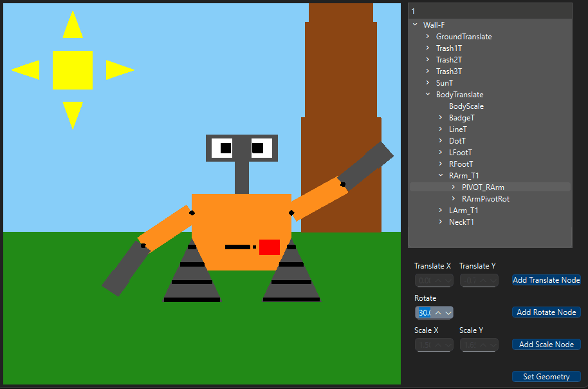Click the Add Scale Node button
This screenshot has height=389, width=588.
click(546, 345)
